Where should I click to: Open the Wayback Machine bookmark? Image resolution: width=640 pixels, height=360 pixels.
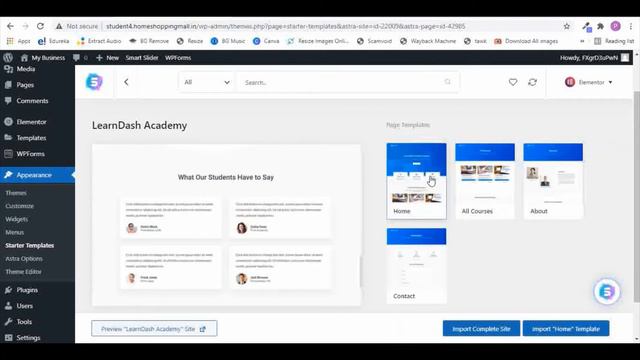[x=428, y=41]
